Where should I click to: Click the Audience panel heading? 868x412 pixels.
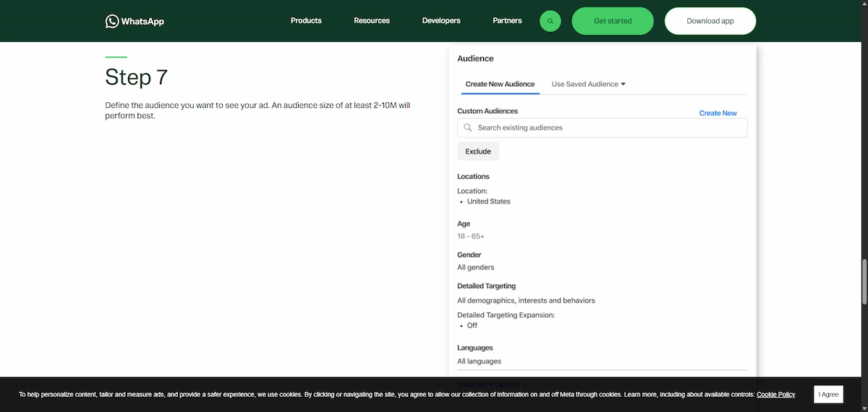(x=476, y=59)
